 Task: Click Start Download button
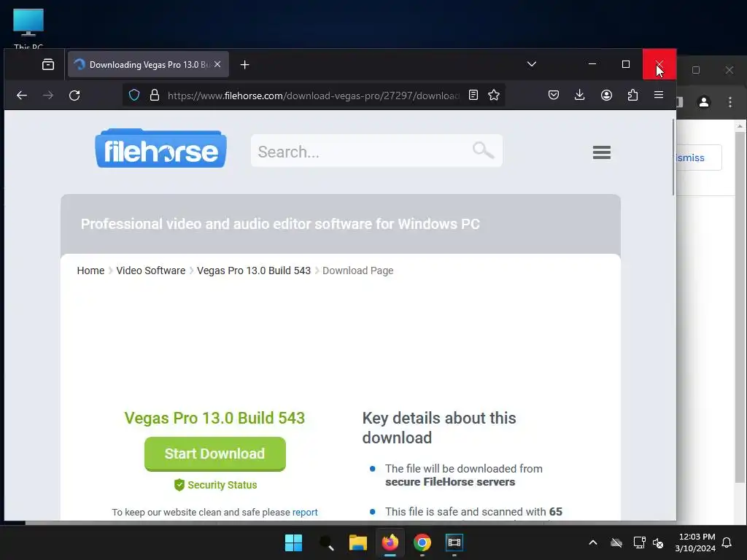pos(215,454)
